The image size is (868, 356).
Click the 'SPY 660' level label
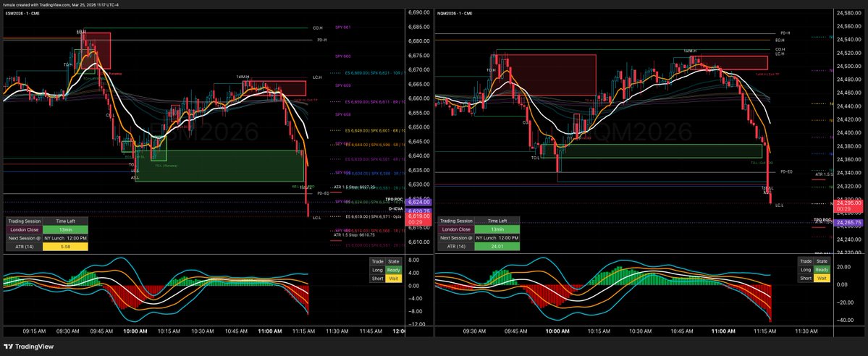[343, 56]
